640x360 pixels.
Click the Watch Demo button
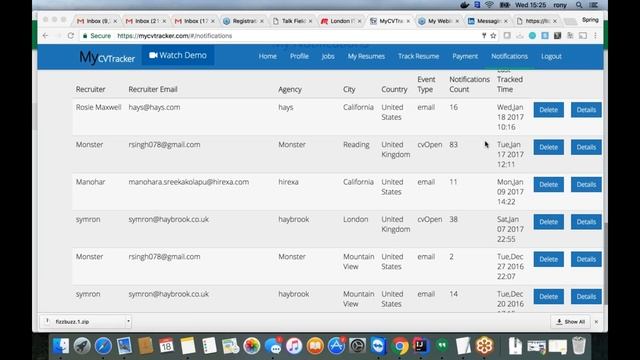178,56
